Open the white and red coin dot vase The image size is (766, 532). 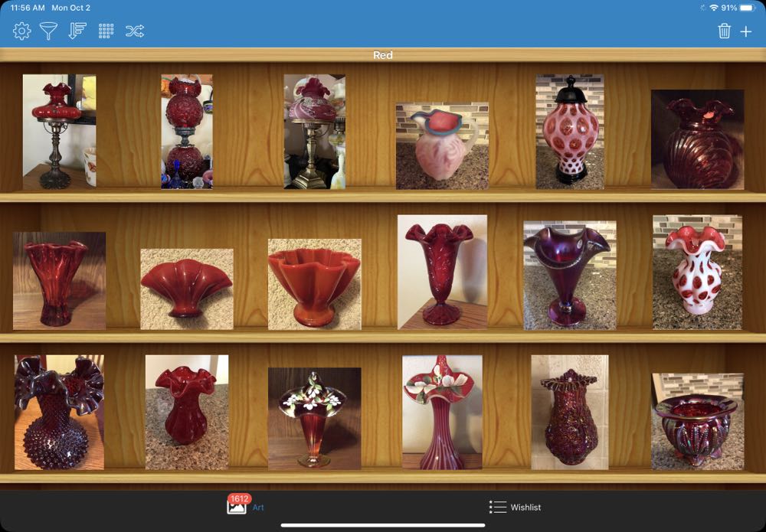(697, 272)
